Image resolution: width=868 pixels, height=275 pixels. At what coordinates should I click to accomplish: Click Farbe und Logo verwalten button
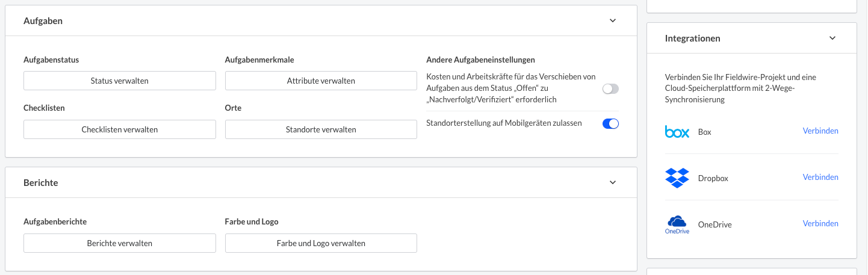pos(321,243)
